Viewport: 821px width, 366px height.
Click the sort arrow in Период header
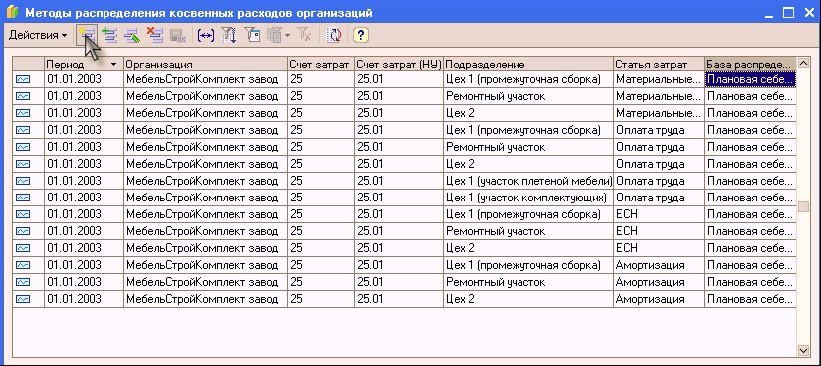click(x=114, y=64)
